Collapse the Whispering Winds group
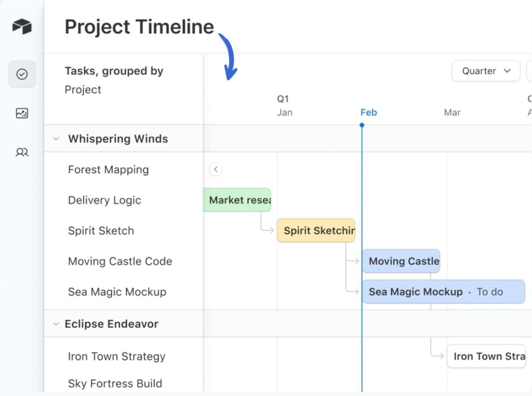The image size is (532, 396). coord(56,139)
